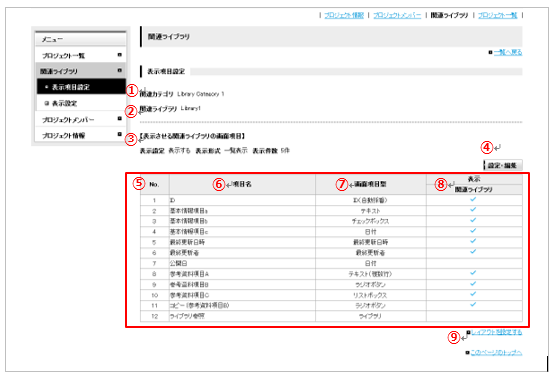The height and width of the screenshot is (378, 549).
Task: Select the ライブラリ参照 item name cell
Action: click(242, 316)
